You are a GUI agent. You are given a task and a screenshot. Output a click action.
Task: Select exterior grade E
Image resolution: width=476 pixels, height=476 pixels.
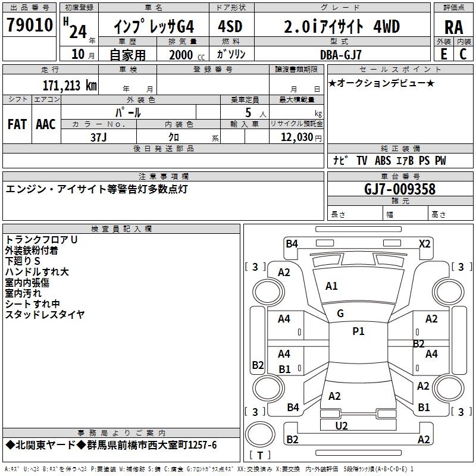[x=444, y=54]
